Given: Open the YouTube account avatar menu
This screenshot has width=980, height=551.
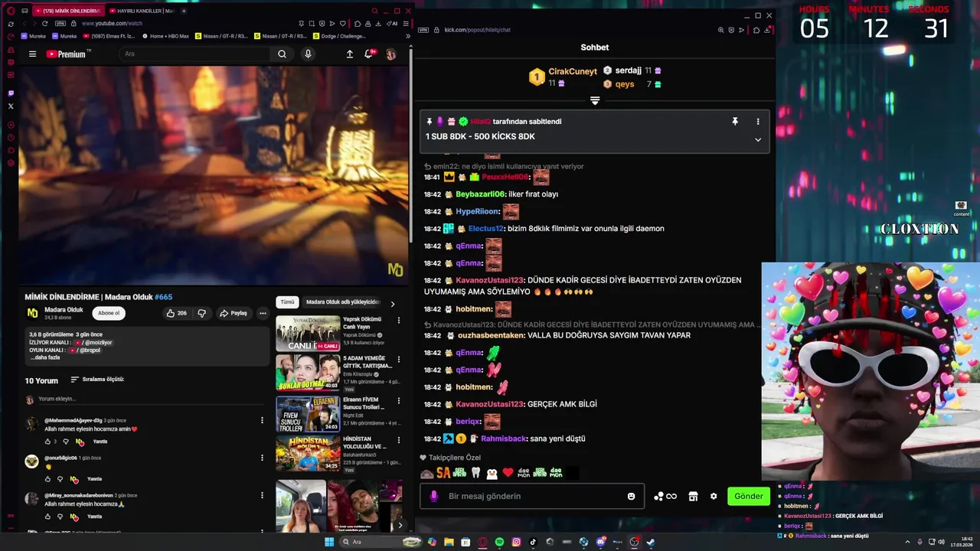Looking at the screenshot, I should (x=390, y=54).
